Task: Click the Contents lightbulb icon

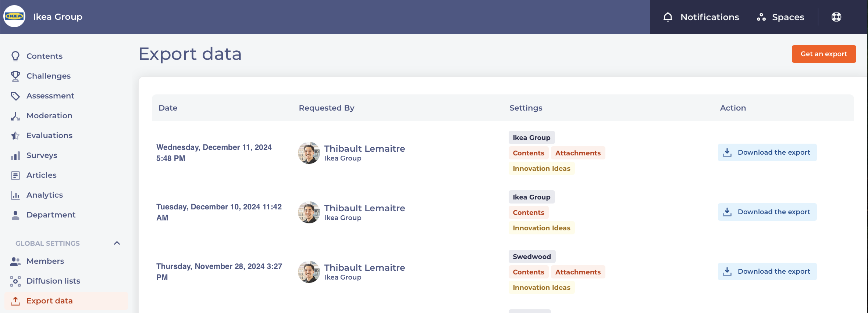Action: 15,56
